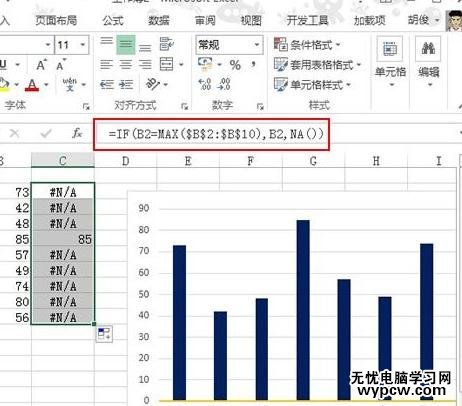The width and height of the screenshot is (462, 406).
Task: Apply accounting number format
Action: pyautogui.click(x=205, y=64)
